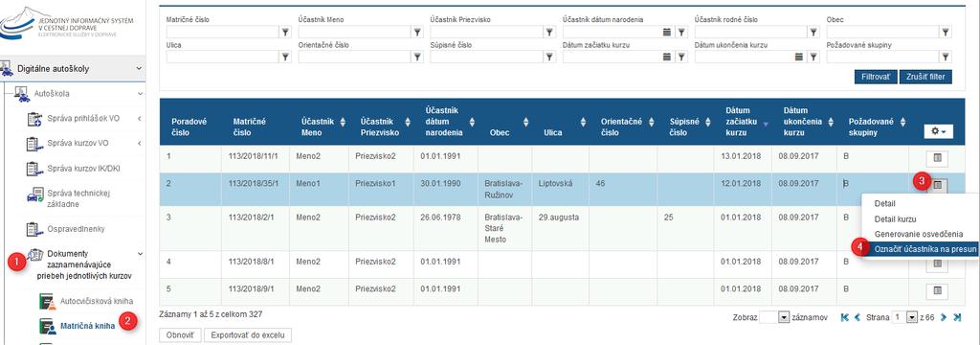Choose Generovanie osvedčenia menu entry

[920, 234]
